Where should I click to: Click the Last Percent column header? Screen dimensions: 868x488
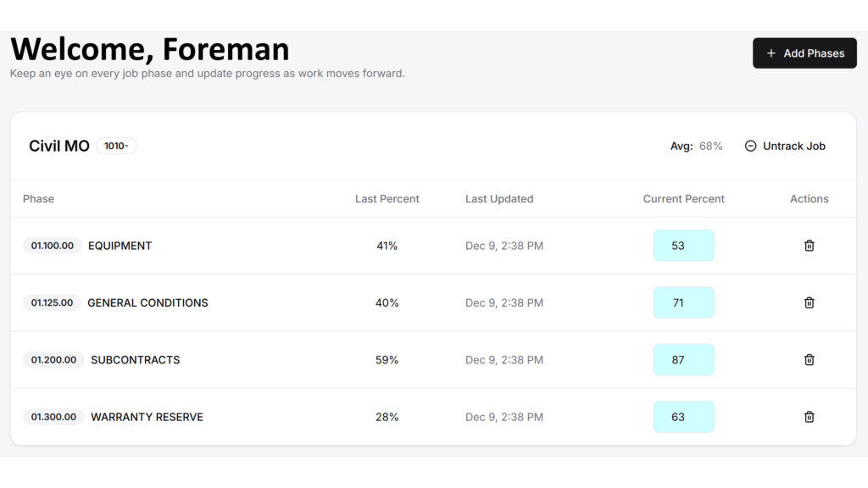coord(387,198)
